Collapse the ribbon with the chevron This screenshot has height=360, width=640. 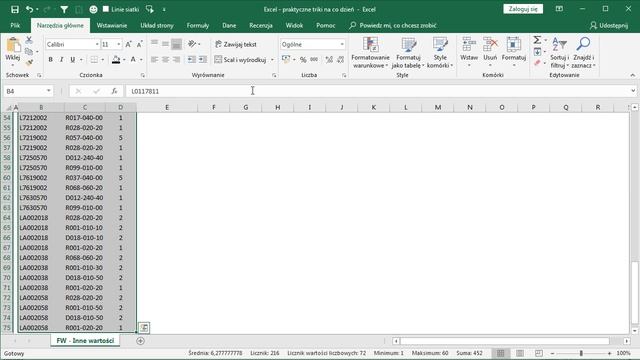coord(632,75)
